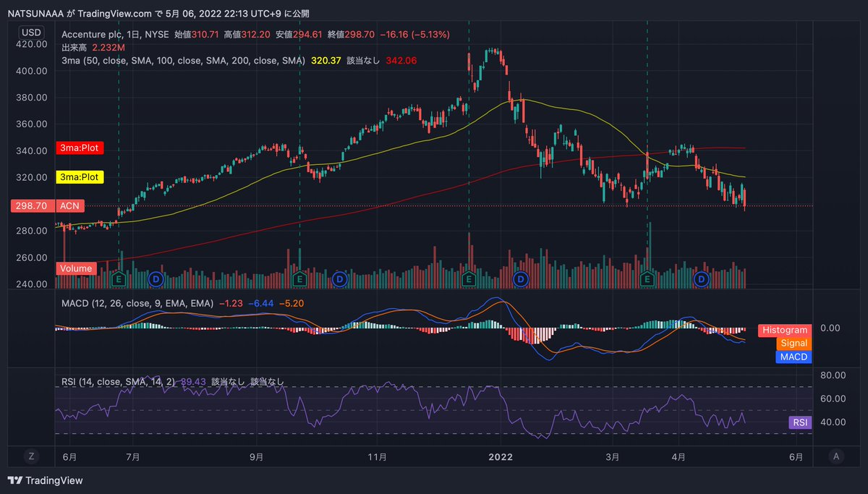The width and height of the screenshot is (868, 494).
Task: Click the earliest earnings E marker near 7月
Action: pos(120,278)
